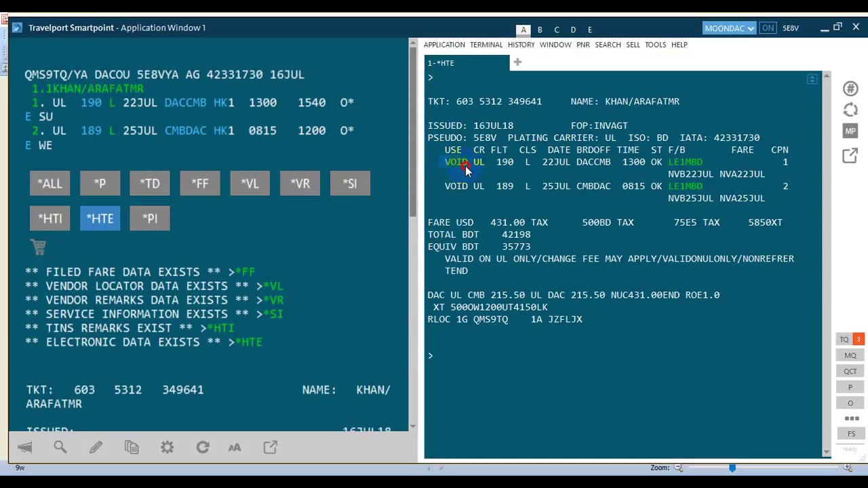Screen dimensions: 868x488
Task: Click the QCT button in right sidebar
Action: pyautogui.click(x=850, y=371)
